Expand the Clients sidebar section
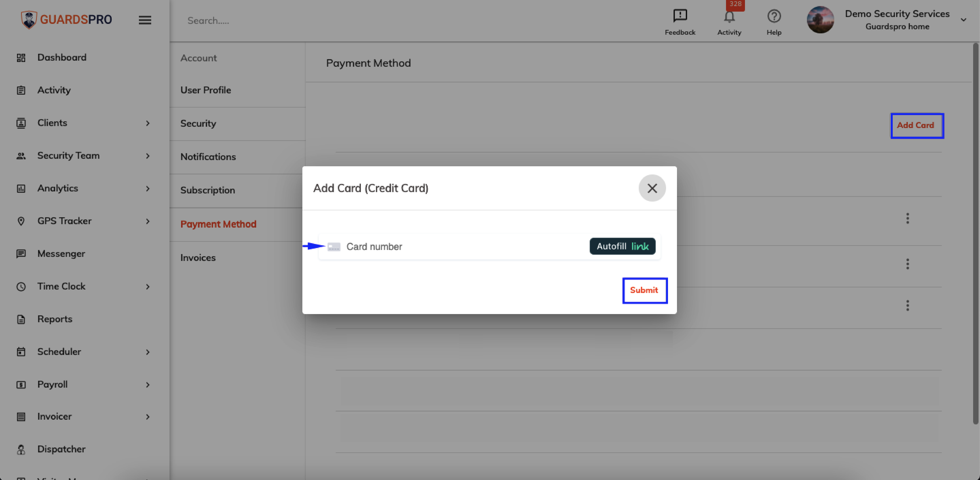This screenshot has height=480, width=980. [x=52, y=123]
